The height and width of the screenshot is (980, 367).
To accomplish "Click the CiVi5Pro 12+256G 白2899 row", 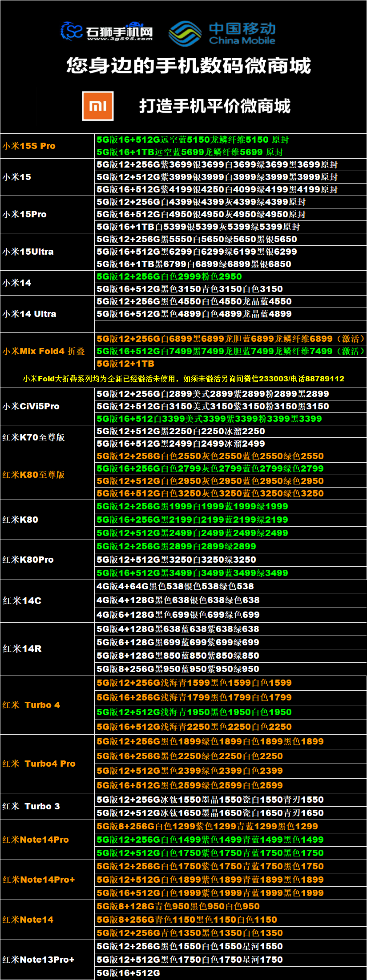I will tap(231, 394).
